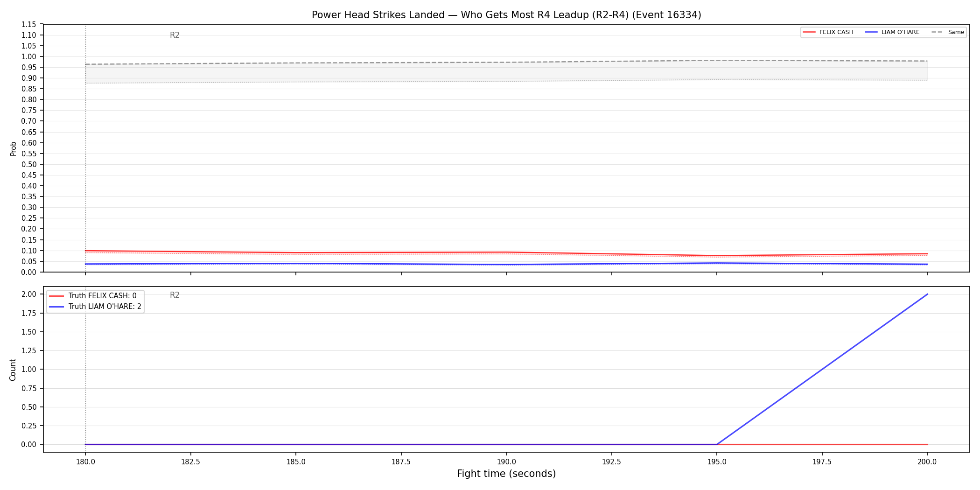Click the 185.0 x-axis tick label
The width and height of the screenshot is (980, 490).
[296, 462]
